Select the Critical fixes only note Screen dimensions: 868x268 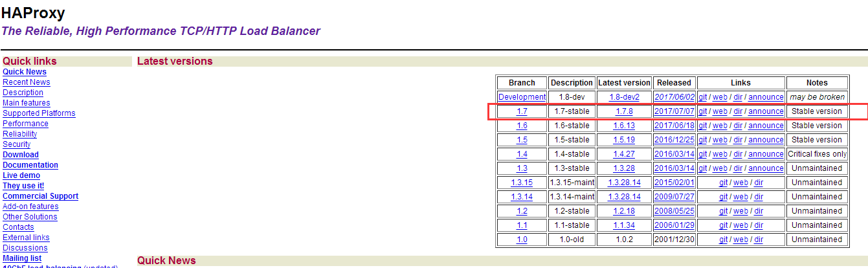[x=817, y=154]
